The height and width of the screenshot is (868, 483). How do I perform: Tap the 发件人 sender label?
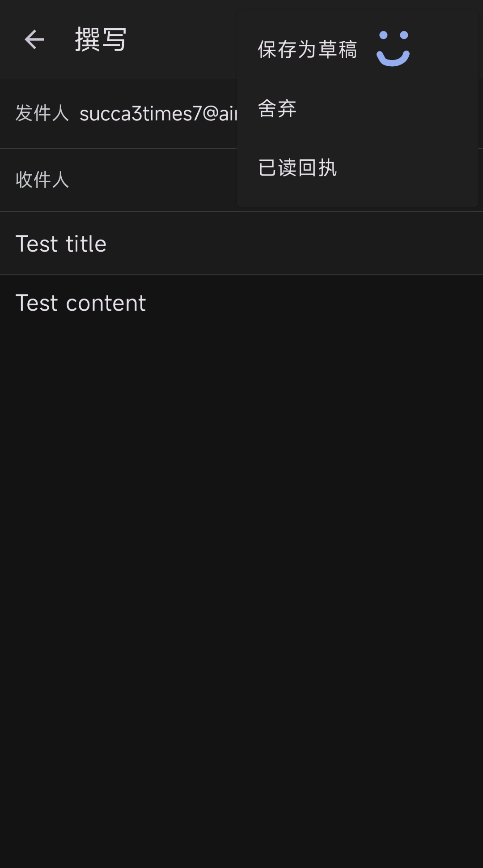click(42, 113)
